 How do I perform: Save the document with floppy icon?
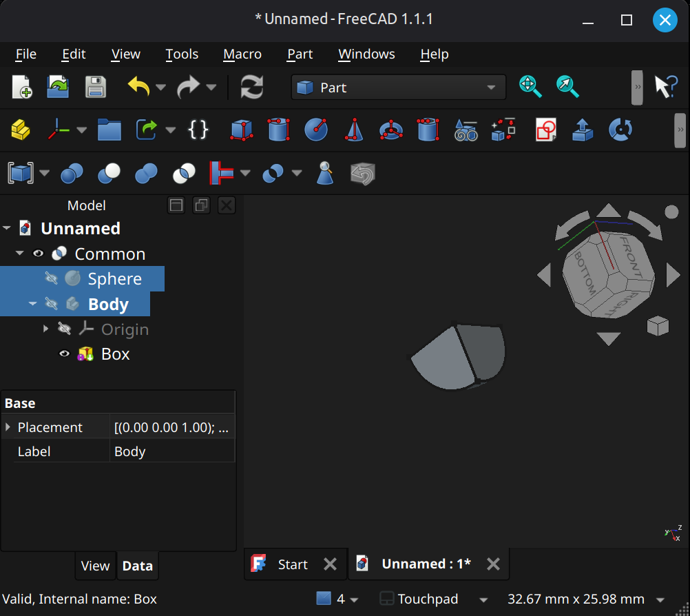point(96,87)
